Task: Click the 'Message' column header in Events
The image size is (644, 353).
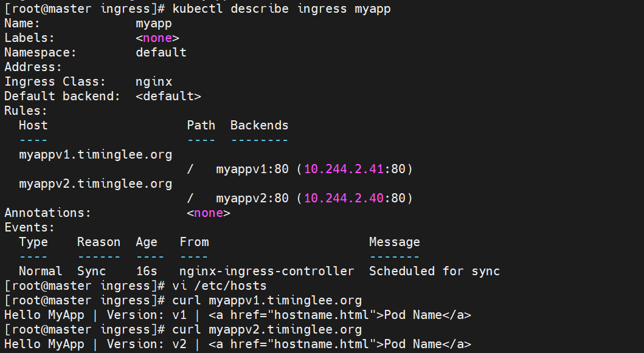Action: coord(394,242)
